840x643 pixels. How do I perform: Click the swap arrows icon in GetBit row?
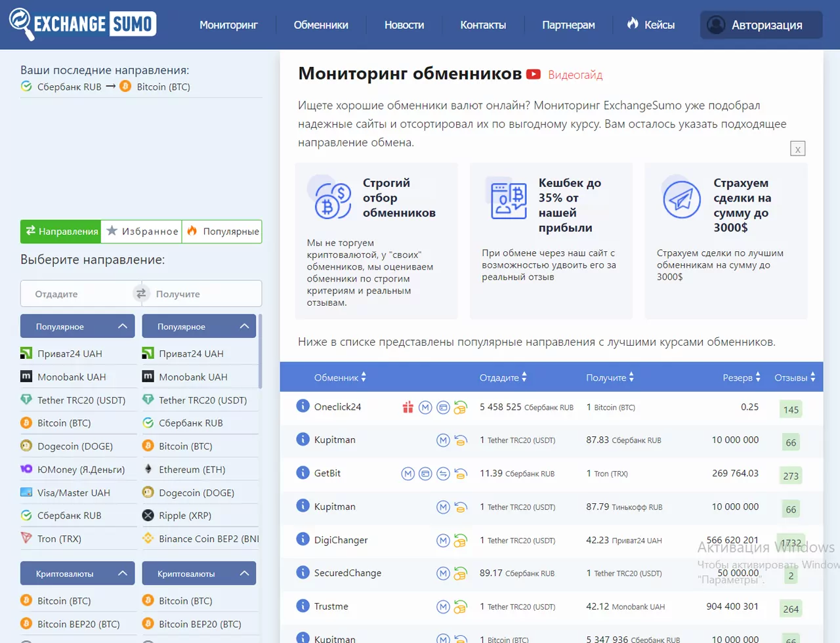click(x=443, y=474)
